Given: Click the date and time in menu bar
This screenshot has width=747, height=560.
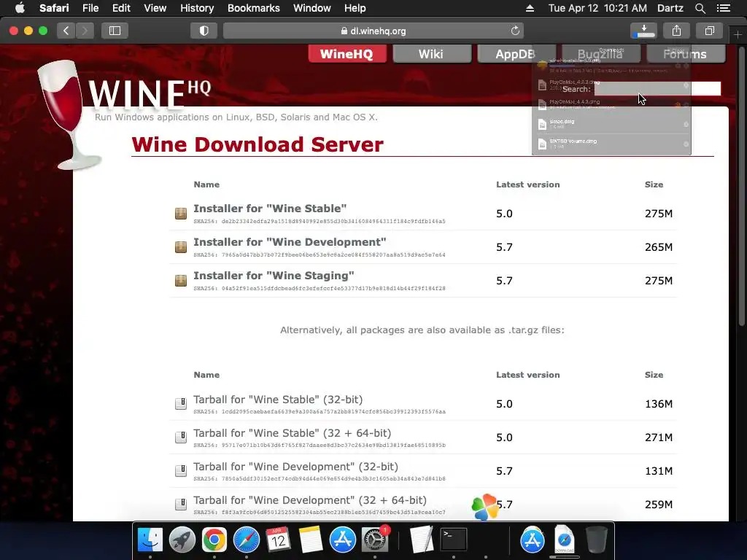Looking at the screenshot, I should pos(597,8).
